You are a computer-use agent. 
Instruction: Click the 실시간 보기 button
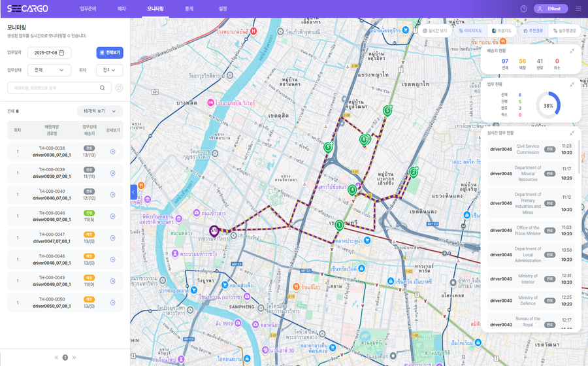click(x=435, y=30)
